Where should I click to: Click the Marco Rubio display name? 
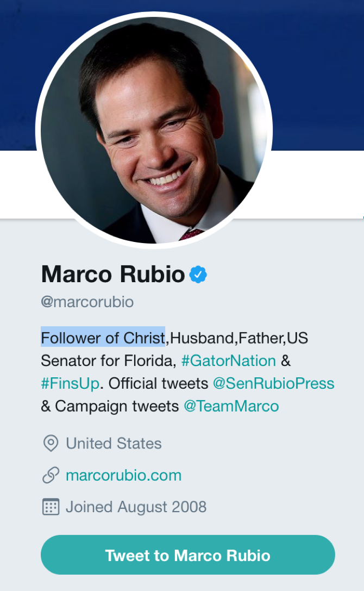pyautogui.click(x=113, y=275)
